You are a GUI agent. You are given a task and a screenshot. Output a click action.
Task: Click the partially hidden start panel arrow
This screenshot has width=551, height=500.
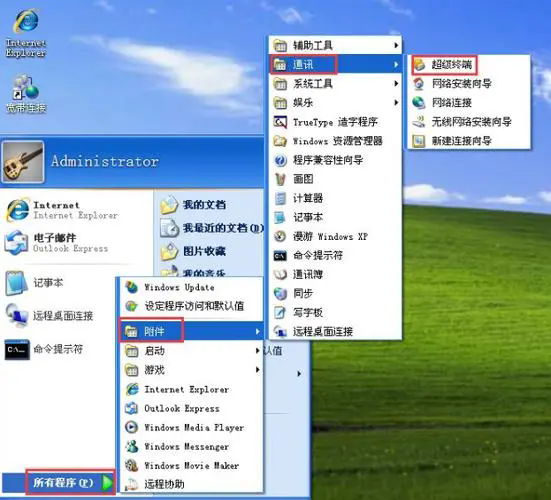(x=299, y=374)
